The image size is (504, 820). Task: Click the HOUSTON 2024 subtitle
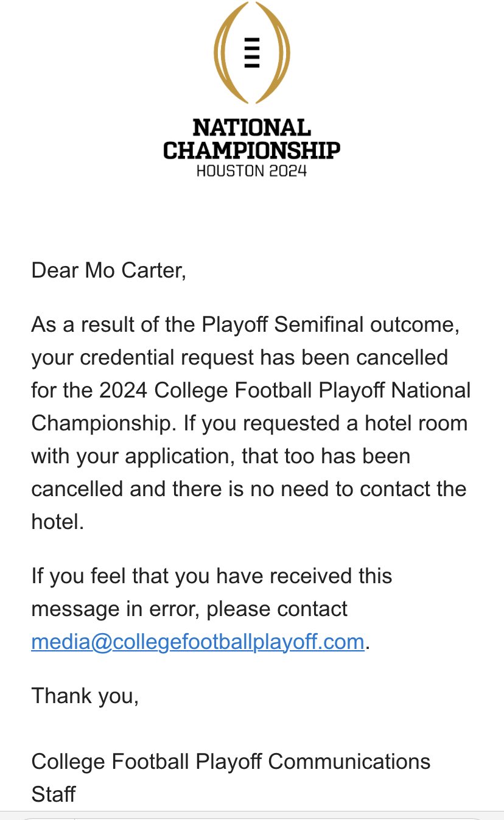click(x=251, y=170)
